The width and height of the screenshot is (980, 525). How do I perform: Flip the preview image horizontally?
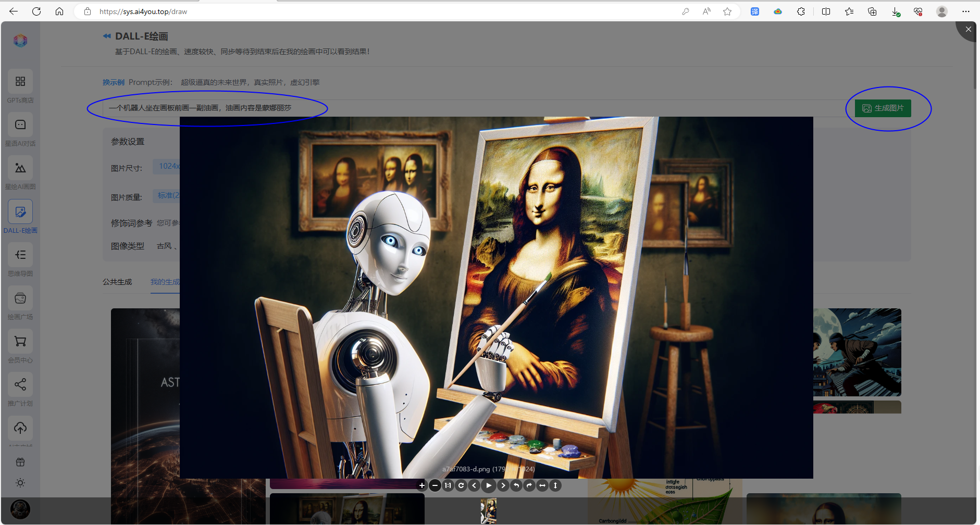point(542,485)
